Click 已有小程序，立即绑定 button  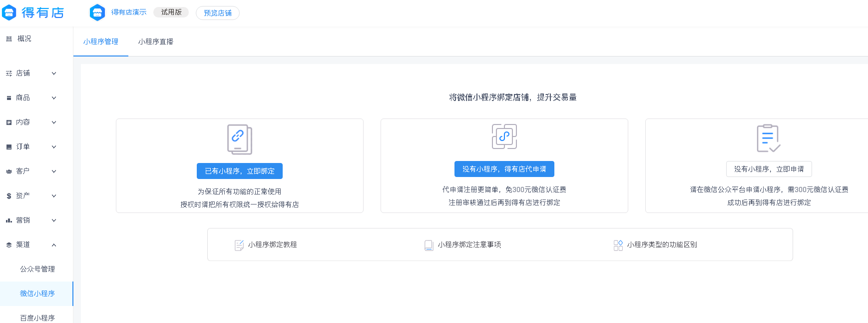240,171
